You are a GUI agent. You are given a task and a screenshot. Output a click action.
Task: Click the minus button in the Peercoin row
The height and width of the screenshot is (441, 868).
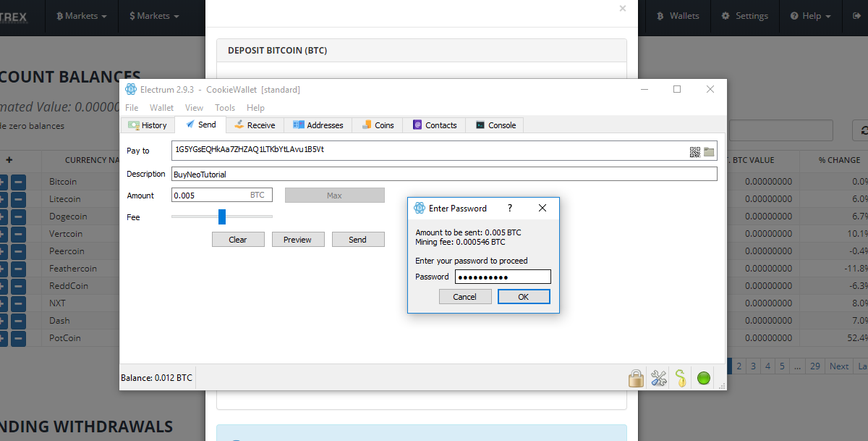[x=19, y=251]
